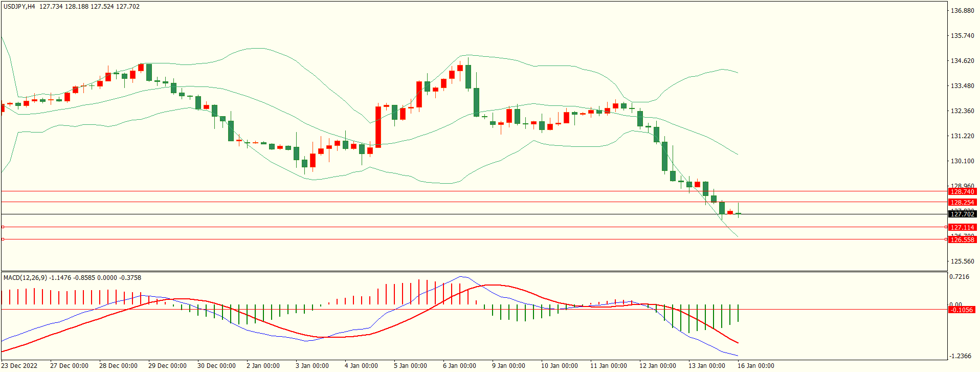Viewport: 980px width, 372px height.
Task: Click the 134.620 price axis label
Action: click(962, 60)
